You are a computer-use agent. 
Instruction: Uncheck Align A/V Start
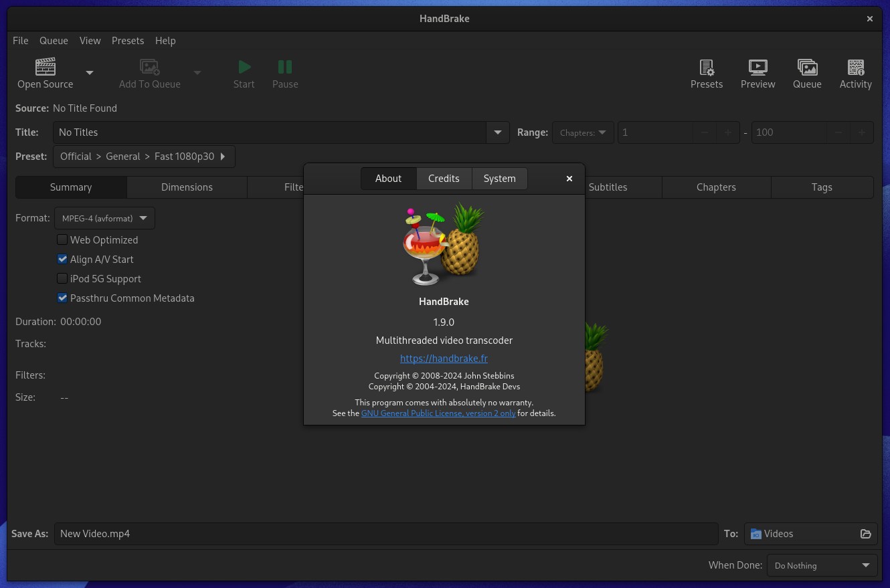click(62, 260)
